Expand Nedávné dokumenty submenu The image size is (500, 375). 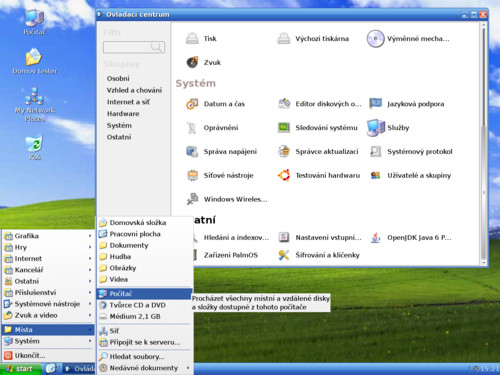click(145, 368)
